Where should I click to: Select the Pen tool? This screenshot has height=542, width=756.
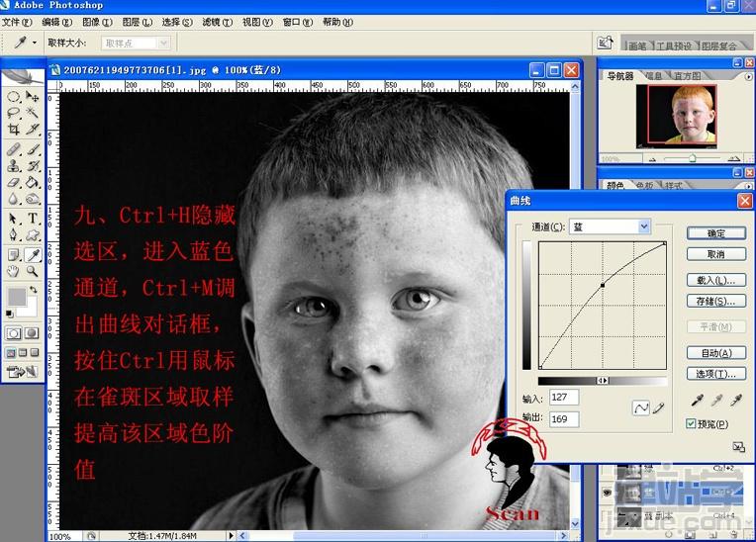click(14, 235)
